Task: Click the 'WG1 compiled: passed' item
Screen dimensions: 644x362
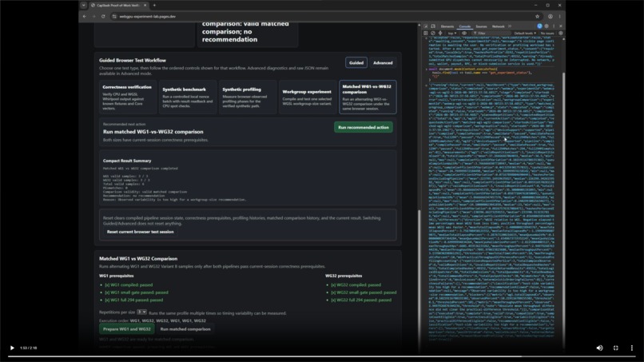Action: (x=129, y=284)
